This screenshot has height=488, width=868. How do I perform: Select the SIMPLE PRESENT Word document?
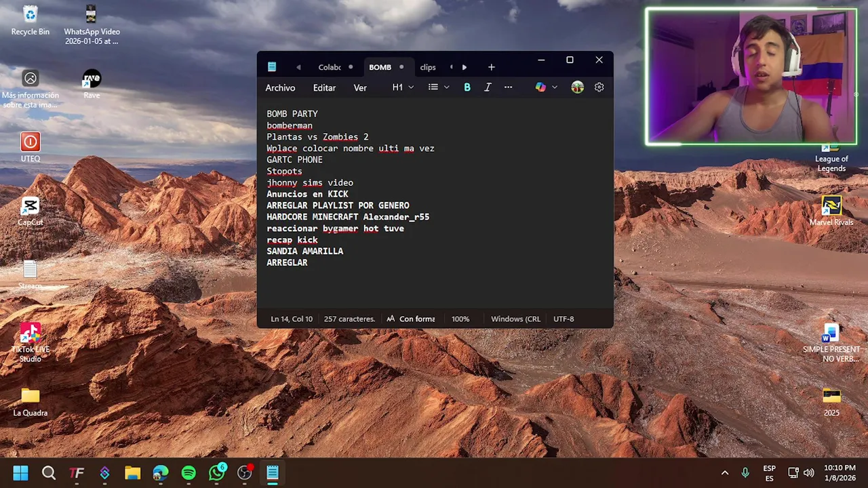831,342
